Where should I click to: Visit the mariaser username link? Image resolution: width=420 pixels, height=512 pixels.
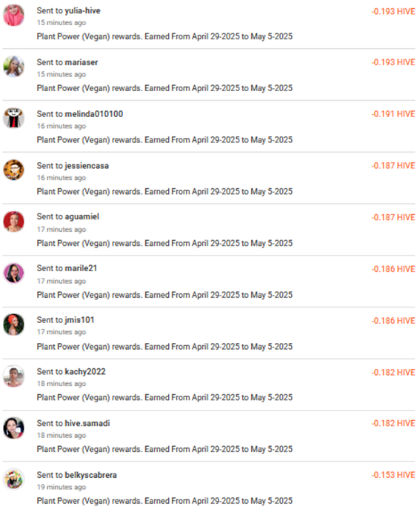click(81, 62)
